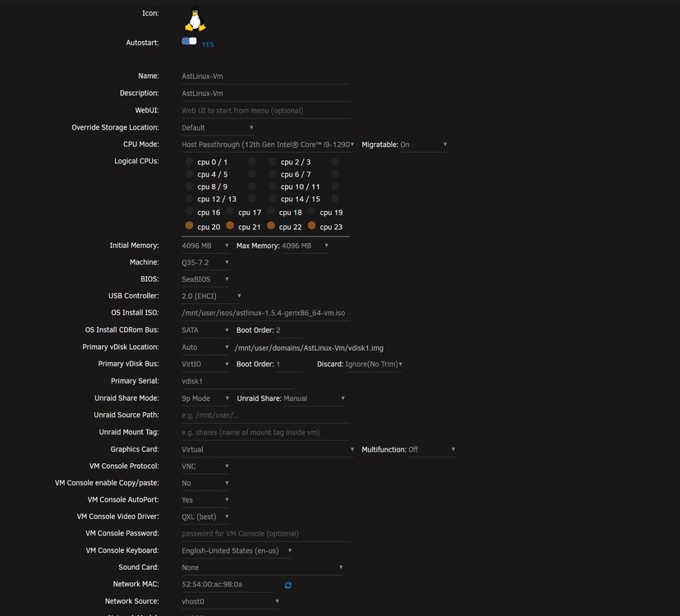The width and height of the screenshot is (680, 616).
Task: Click the "cpu 12 / 13" label
Action: [217, 200]
